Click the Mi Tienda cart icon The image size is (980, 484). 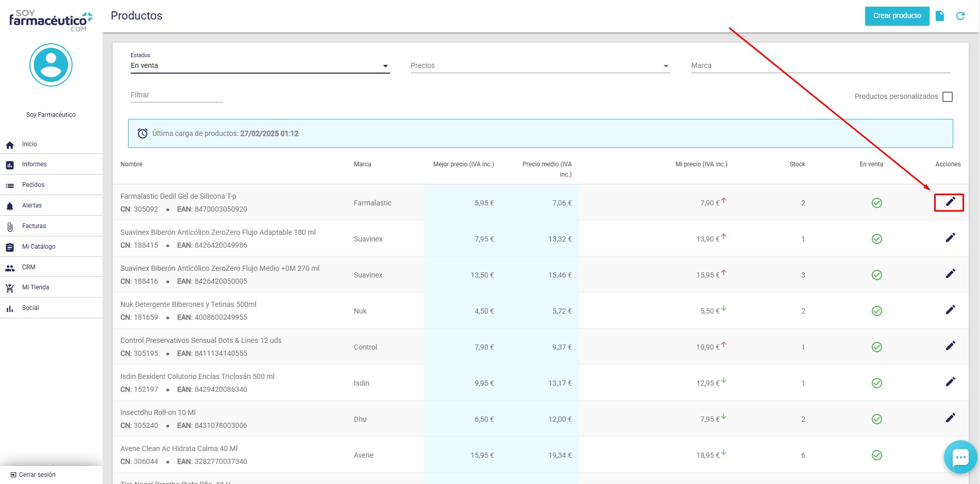(x=10, y=288)
